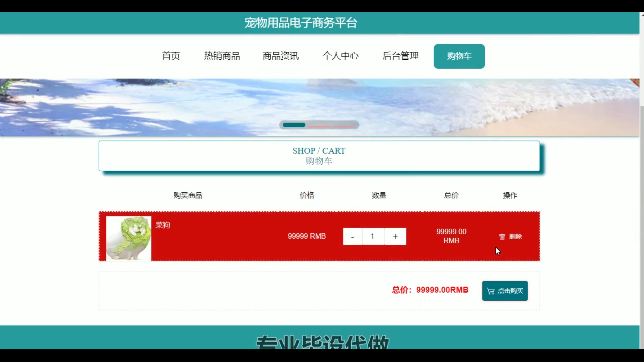The width and height of the screenshot is (644, 362).
Task: Open 个人中心 personal center
Action: 340,56
